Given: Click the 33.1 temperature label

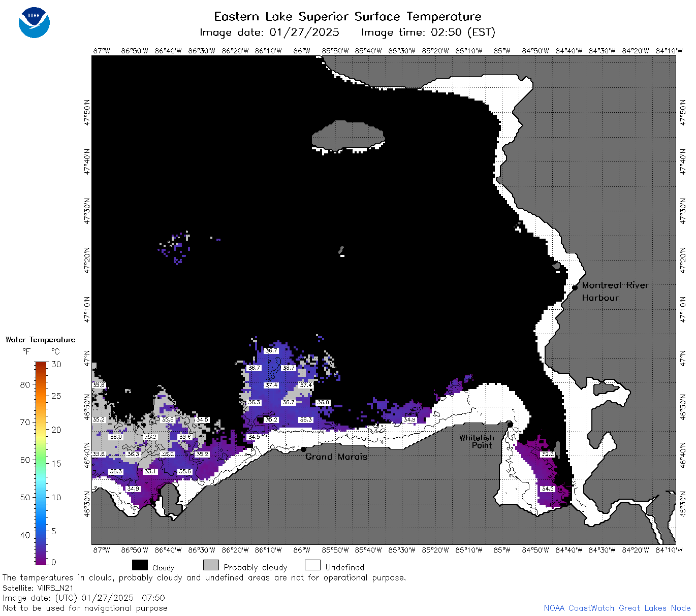Looking at the screenshot, I should [150, 471].
